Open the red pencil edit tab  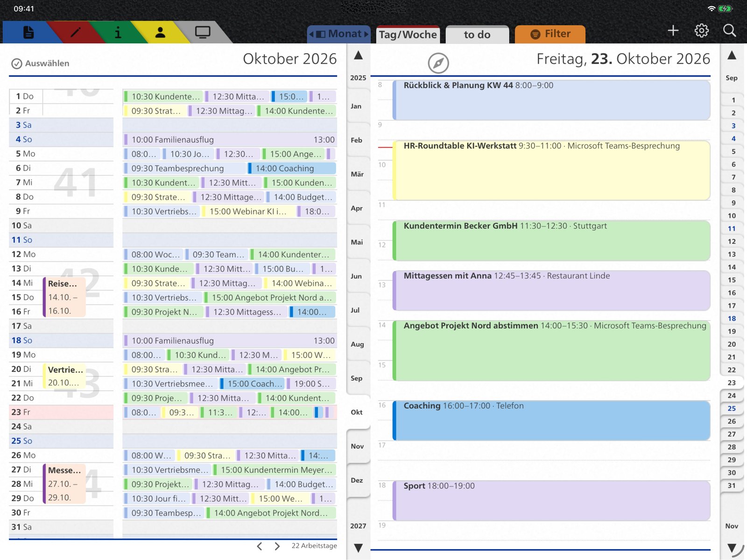coord(76,33)
